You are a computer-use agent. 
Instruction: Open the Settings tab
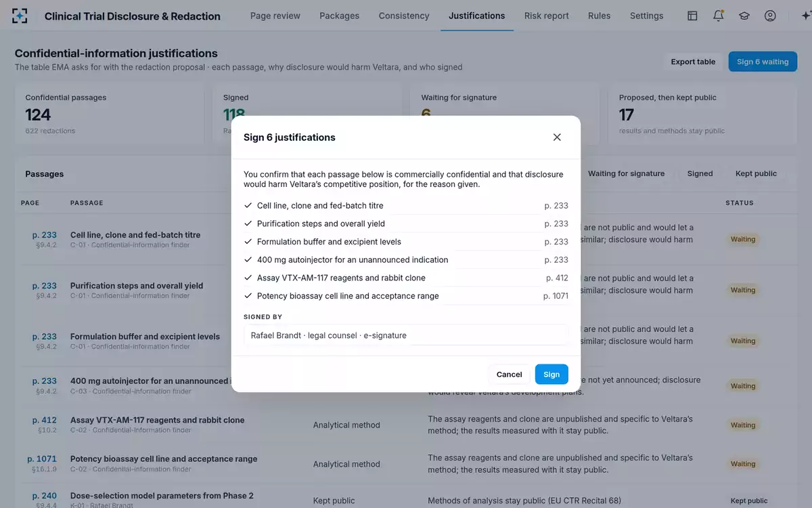click(x=646, y=16)
